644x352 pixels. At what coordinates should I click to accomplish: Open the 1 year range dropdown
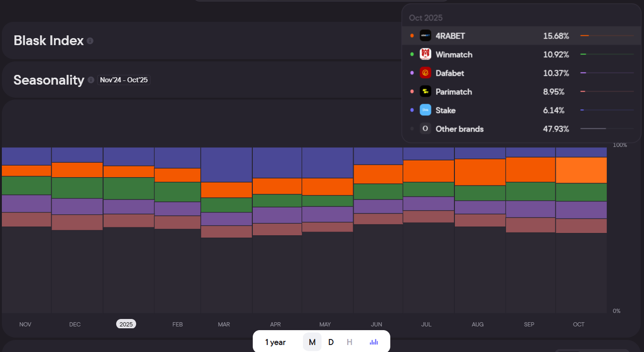tap(276, 342)
